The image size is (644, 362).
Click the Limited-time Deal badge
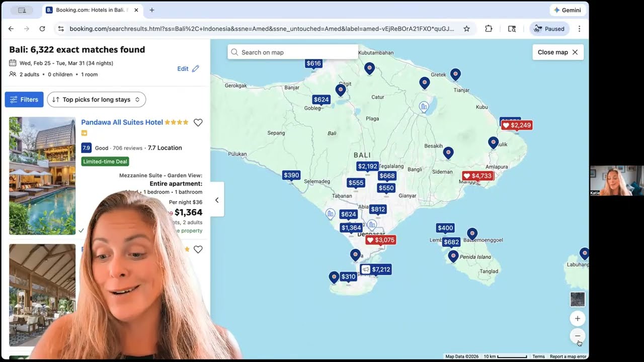tap(105, 161)
